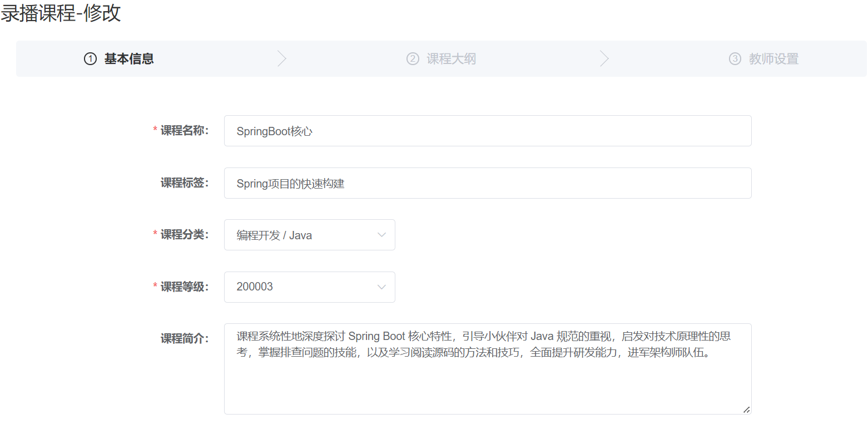This screenshot has height=424, width=868.
Task: Click the 课程等级 label
Action: 185,287
